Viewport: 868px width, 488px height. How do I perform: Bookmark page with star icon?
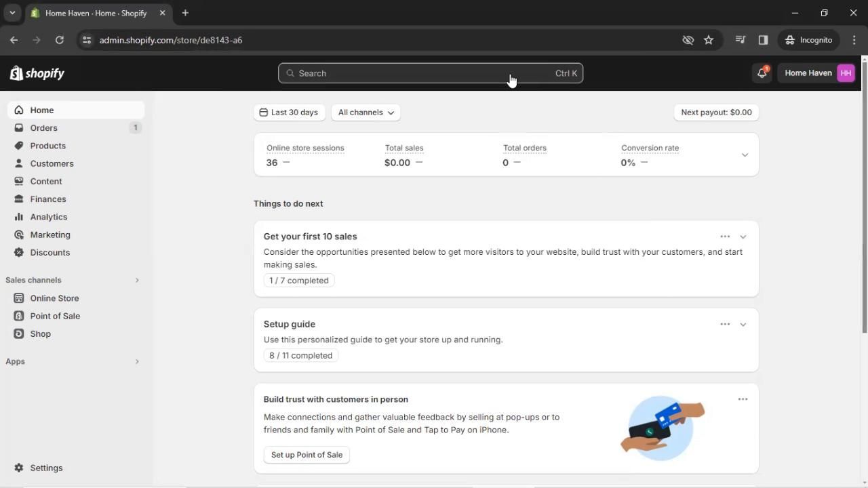[709, 40]
